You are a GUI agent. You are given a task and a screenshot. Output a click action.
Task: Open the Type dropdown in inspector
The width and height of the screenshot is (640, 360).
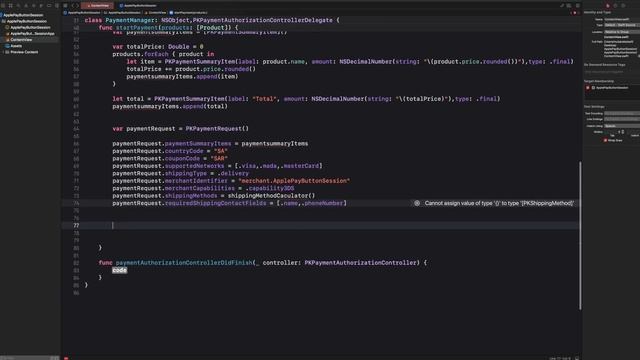pos(622,25)
